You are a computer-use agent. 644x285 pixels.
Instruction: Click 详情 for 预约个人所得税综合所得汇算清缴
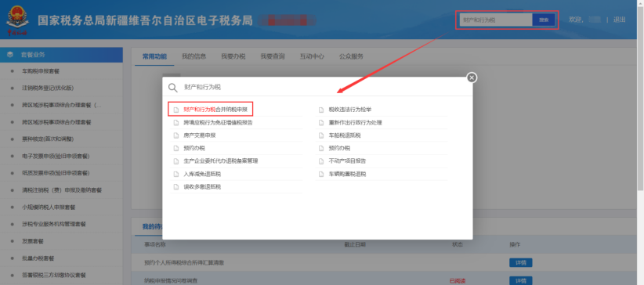pos(521,263)
